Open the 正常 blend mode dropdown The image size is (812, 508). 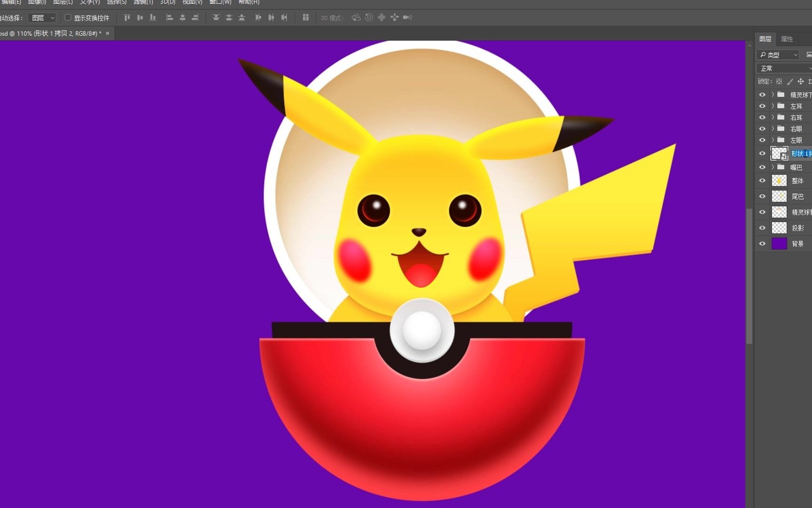pyautogui.click(x=784, y=68)
